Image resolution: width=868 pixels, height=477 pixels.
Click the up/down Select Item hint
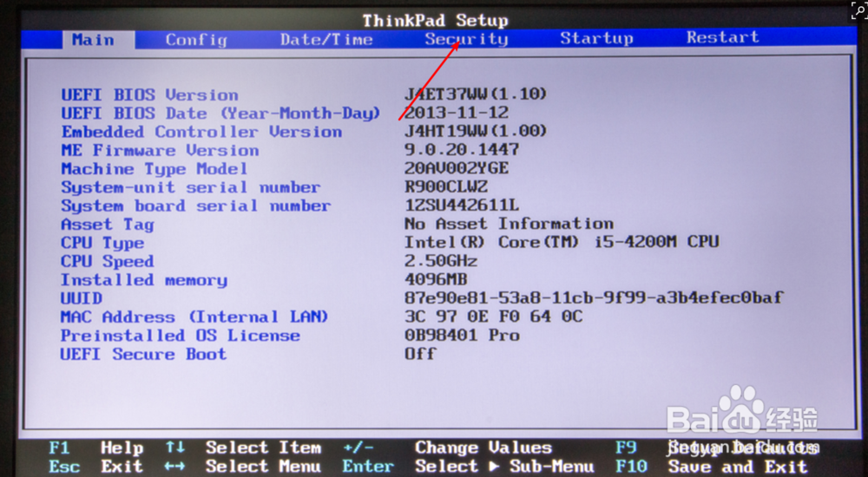[x=243, y=448]
